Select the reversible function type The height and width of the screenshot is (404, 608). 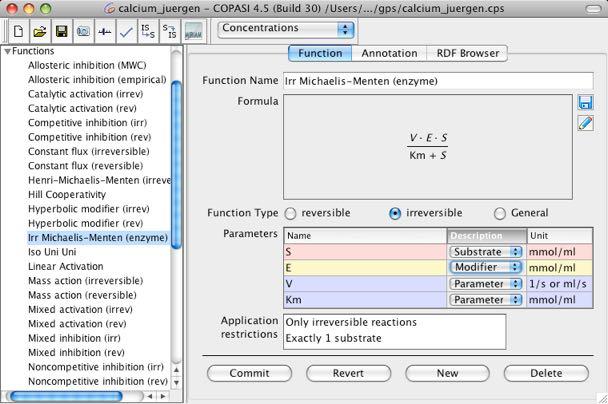click(x=290, y=213)
